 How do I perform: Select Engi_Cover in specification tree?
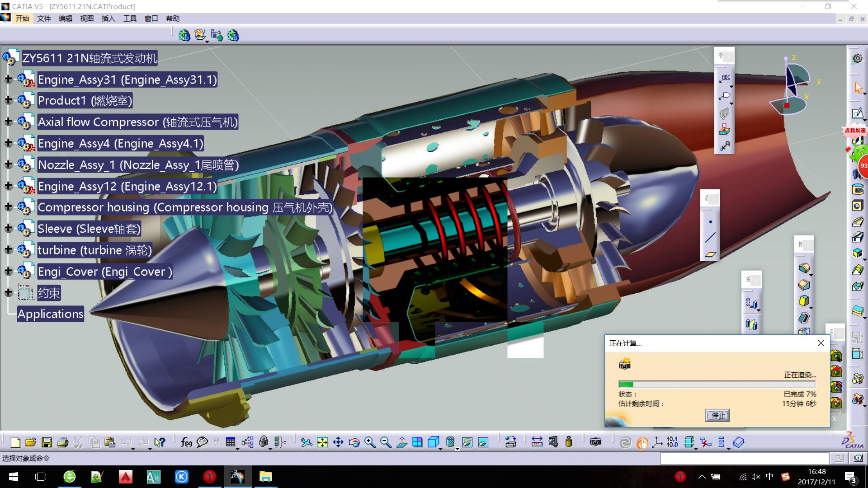coord(104,272)
